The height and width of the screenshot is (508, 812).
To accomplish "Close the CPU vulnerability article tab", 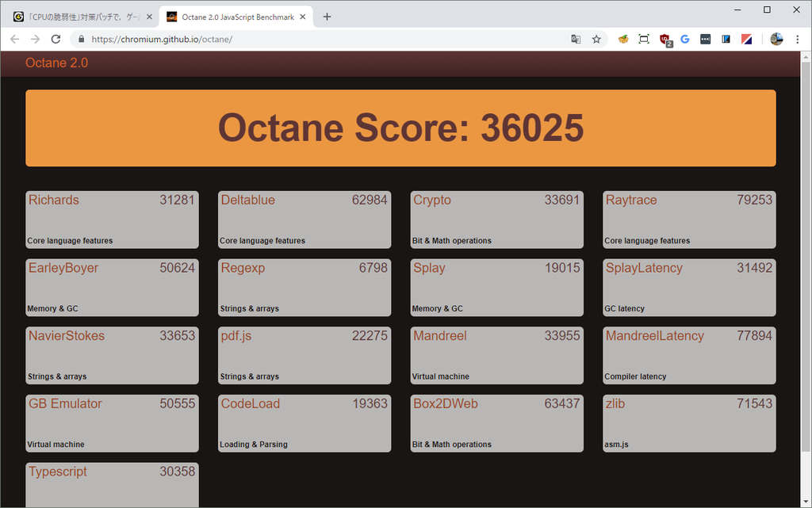I will [149, 17].
